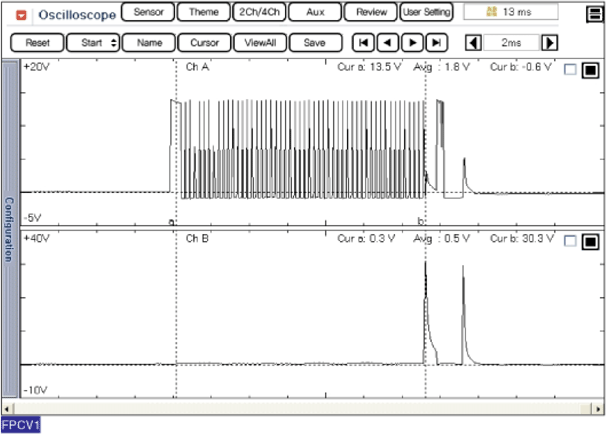The image size is (606, 434).
Task: Increase the 2ms time base
Action: point(548,43)
